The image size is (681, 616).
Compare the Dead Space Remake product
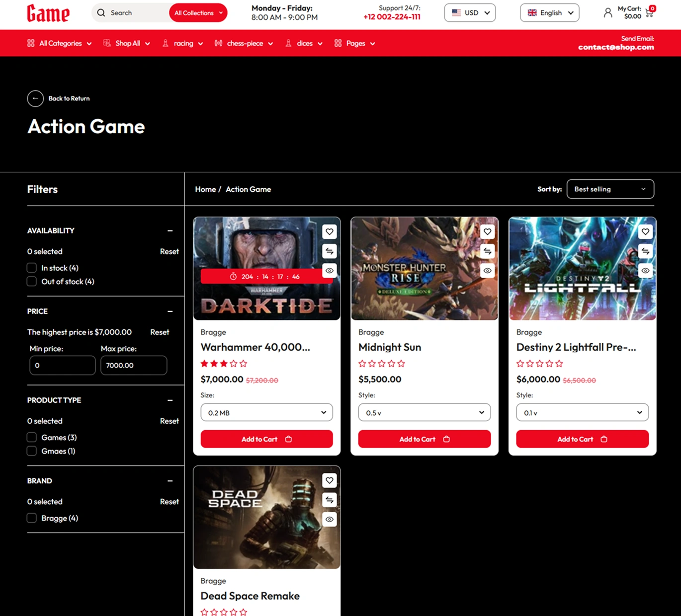pyautogui.click(x=330, y=500)
